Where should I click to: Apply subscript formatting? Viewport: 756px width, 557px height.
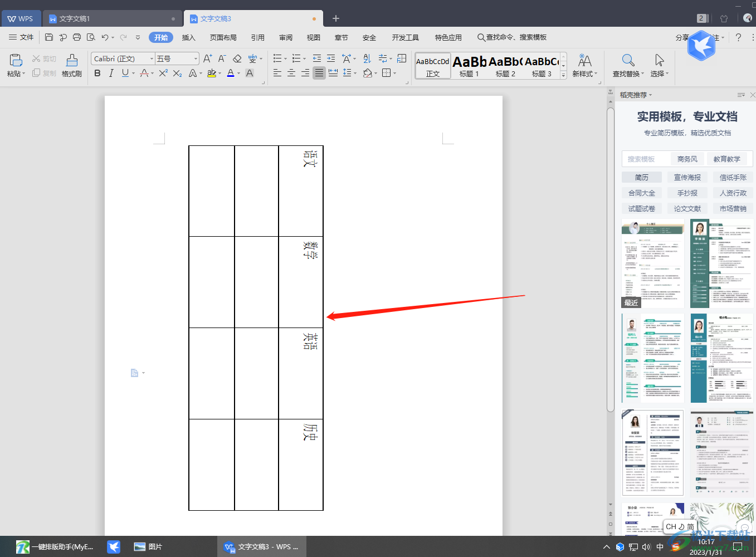pos(177,73)
